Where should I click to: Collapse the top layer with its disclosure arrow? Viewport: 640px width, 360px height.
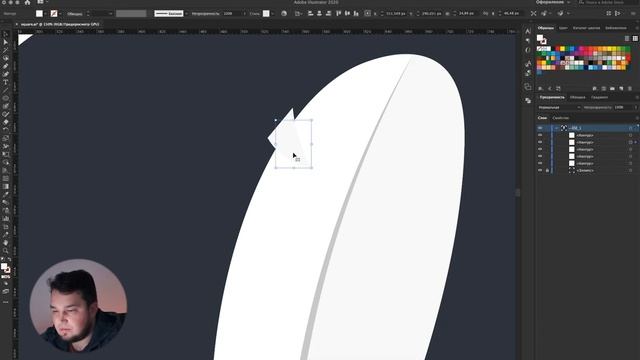(x=556, y=128)
